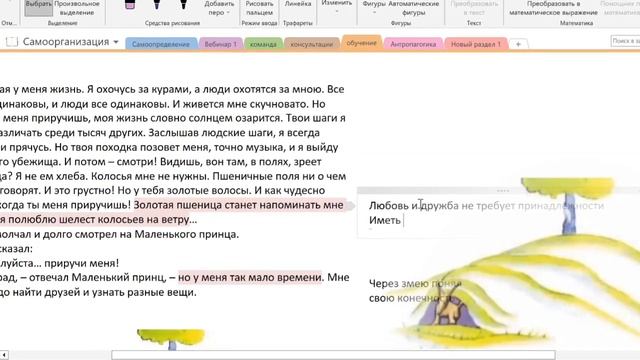640x360 pixels.
Task: Click the Выбрать selection tool
Action: (38, 7)
